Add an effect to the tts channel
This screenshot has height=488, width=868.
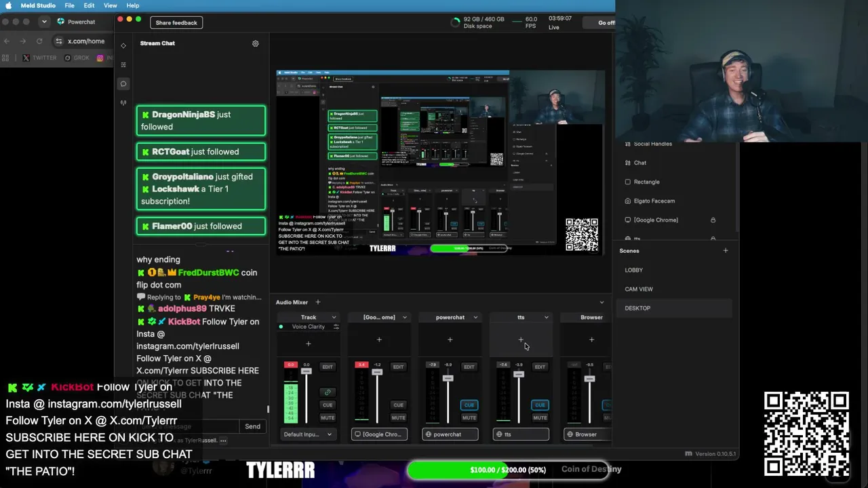(x=521, y=340)
